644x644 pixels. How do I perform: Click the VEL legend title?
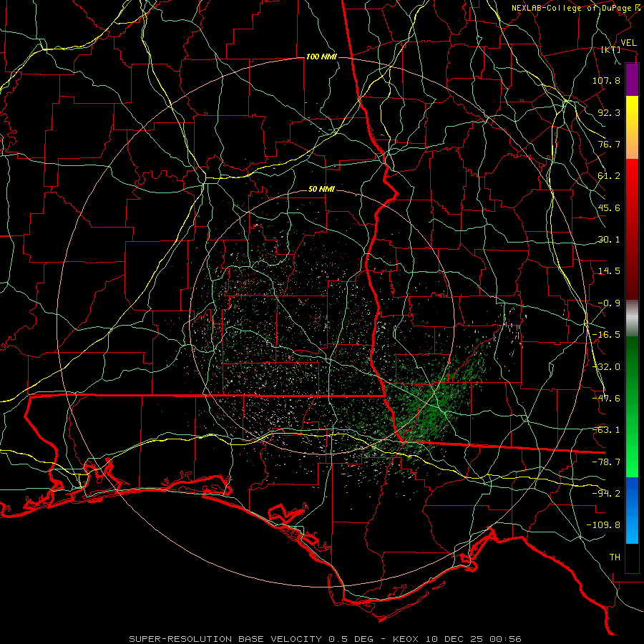629,43
